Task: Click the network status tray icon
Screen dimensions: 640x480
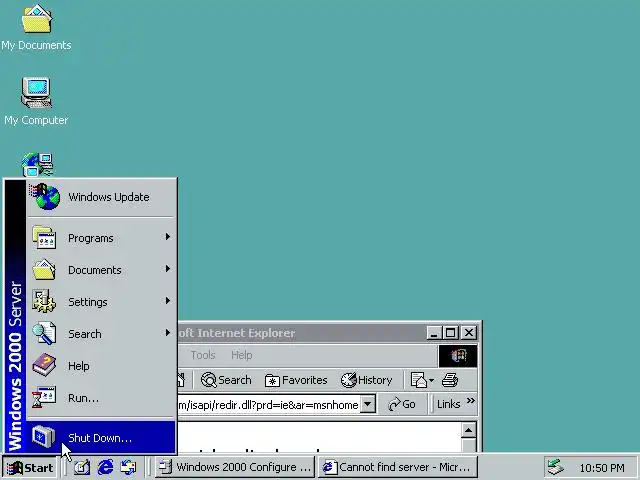Action: click(x=556, y=468)
